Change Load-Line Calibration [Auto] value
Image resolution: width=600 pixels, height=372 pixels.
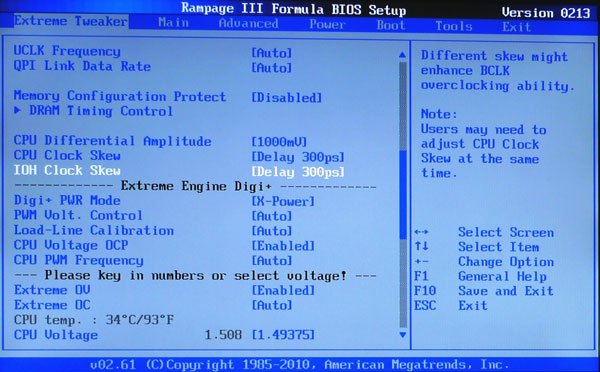click(x=271, y=231)
